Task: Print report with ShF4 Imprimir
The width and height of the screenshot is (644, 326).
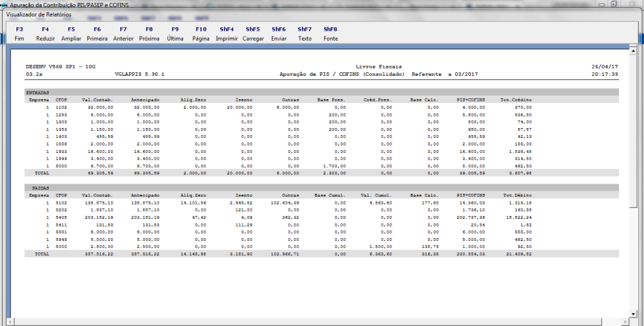Action: pos(227,34)
